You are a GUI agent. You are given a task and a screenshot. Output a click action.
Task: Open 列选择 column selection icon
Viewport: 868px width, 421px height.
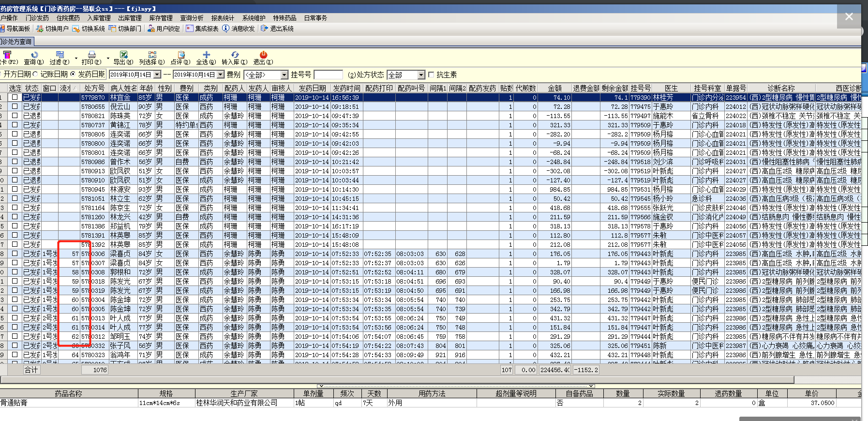pyautogui.click(x=152, y=55)
